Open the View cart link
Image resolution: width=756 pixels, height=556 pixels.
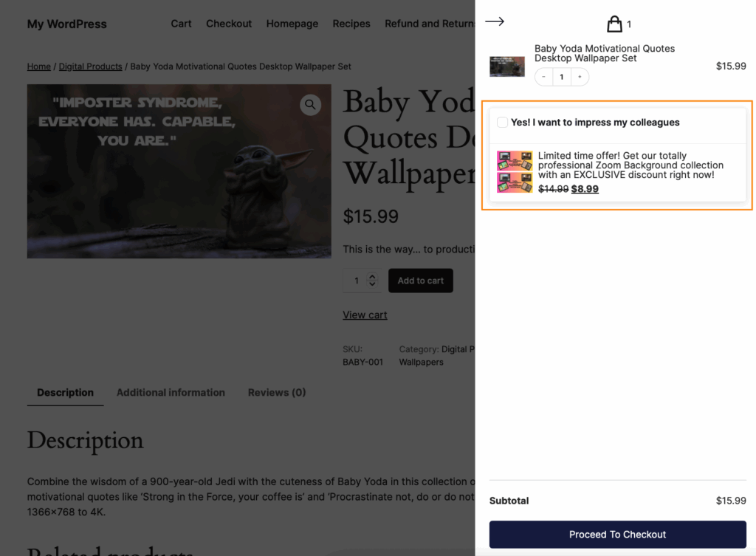(x=365, y=315)
